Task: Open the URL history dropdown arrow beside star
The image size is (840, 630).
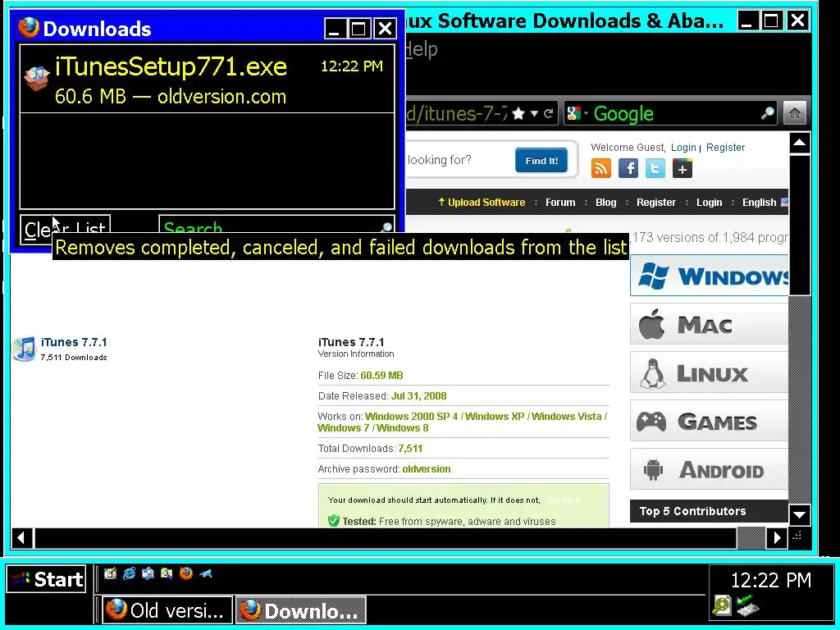Action: [534, 113]
